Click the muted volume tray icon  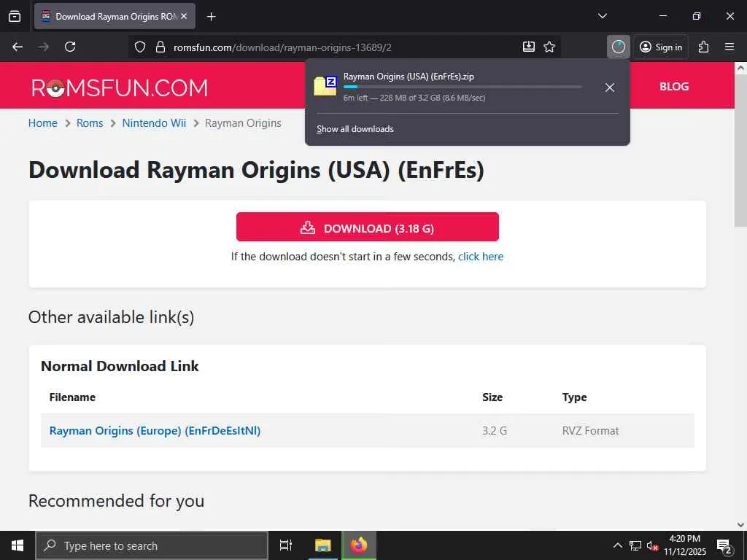click(x=653, y=545)
